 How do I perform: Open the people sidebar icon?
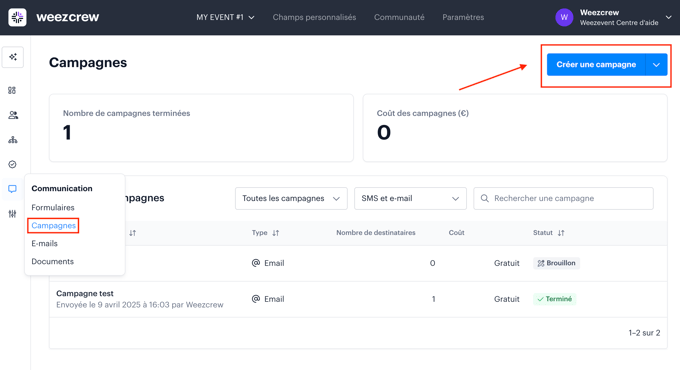[13, 115]
